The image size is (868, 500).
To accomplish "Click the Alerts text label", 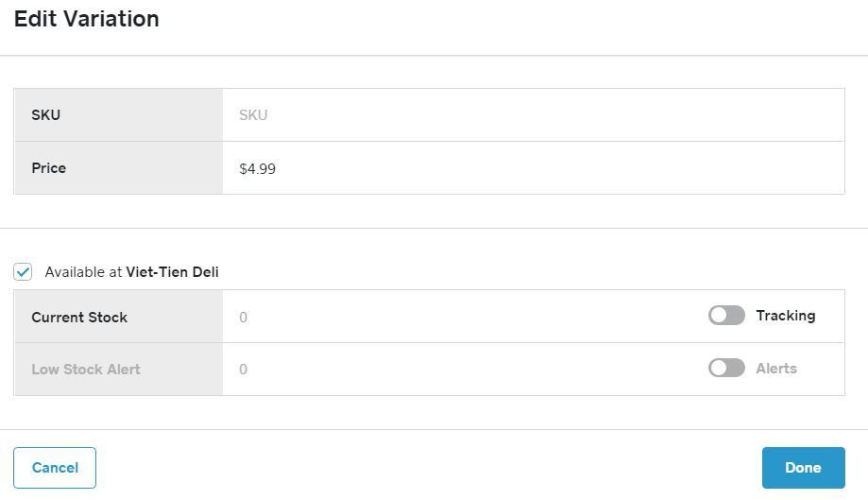I will click(775, 369).
